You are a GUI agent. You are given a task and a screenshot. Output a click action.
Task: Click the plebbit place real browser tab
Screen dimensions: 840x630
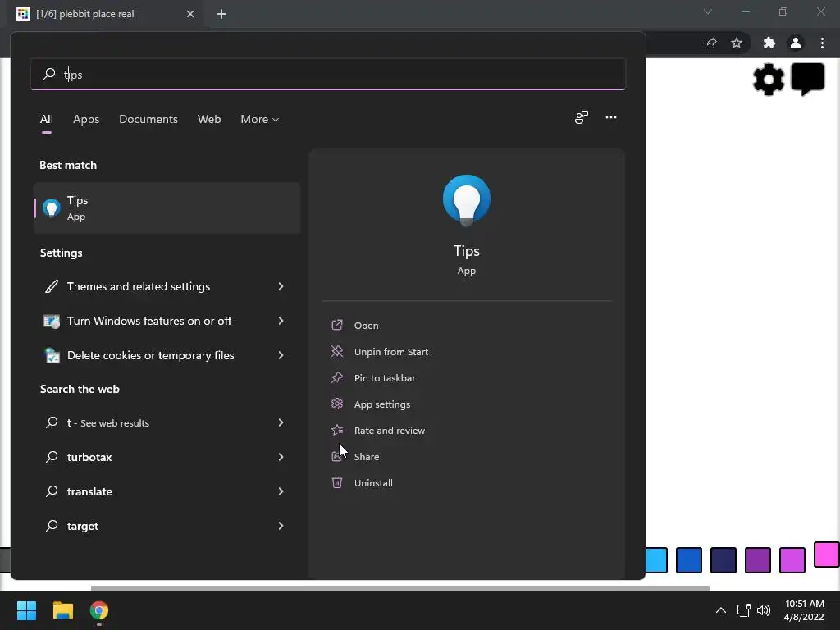tap(106, 14)
